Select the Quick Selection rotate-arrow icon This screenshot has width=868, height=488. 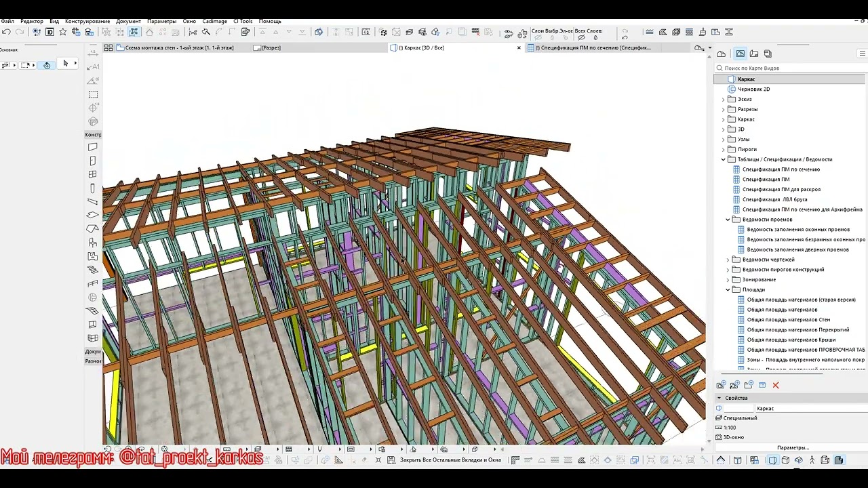46,65
